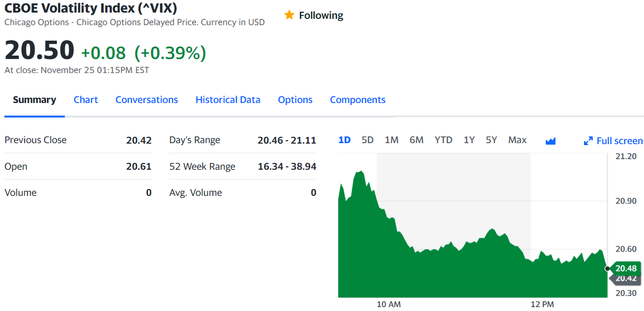Click the Day's Range label
The height and width of the screenshot is (311, 644).
point(195,140)
